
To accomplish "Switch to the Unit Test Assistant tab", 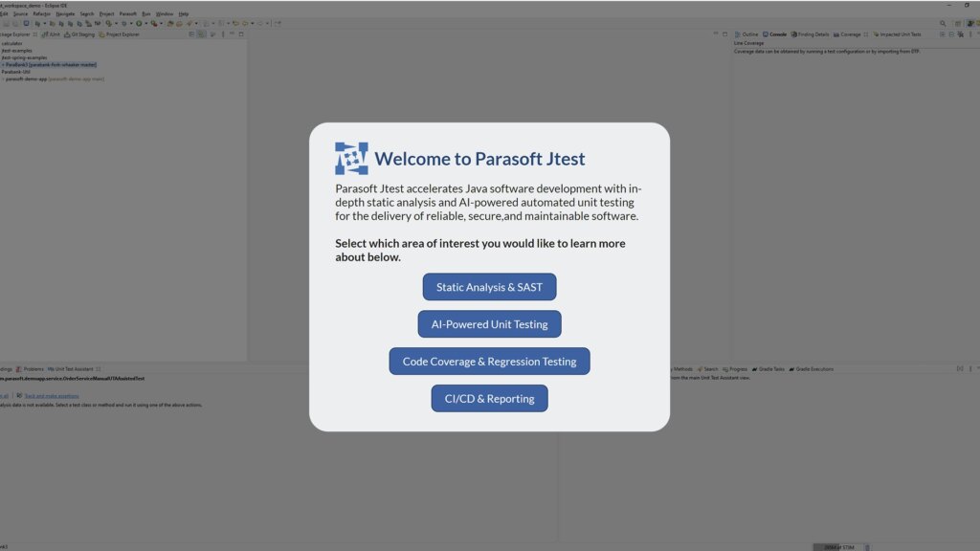I will [x=70, y=369].
